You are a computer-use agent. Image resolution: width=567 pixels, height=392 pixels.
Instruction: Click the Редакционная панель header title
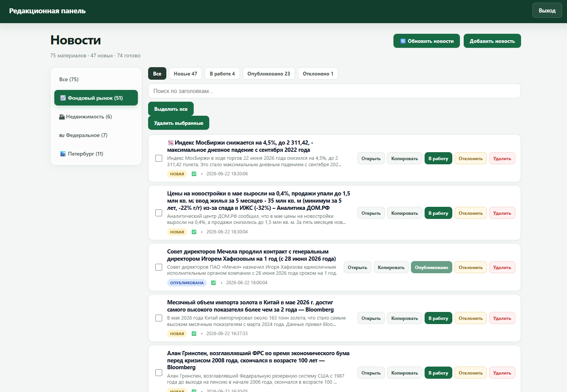click(47, 11)
